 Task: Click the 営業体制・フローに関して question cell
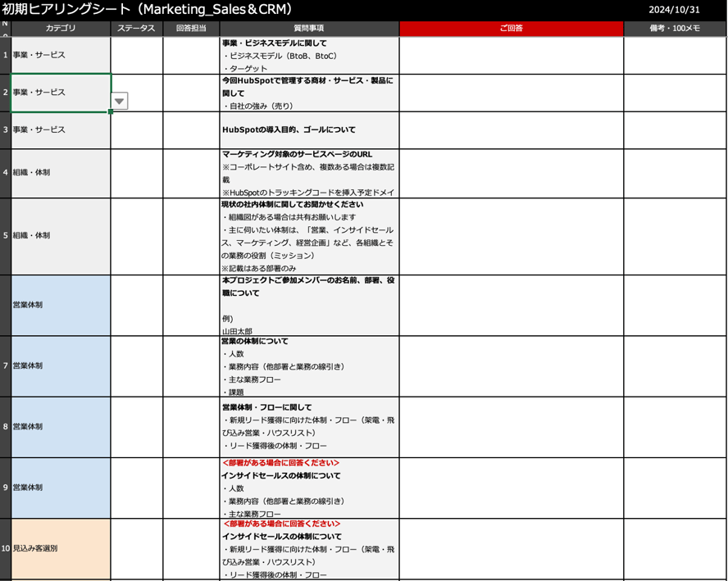coord(309,427)
